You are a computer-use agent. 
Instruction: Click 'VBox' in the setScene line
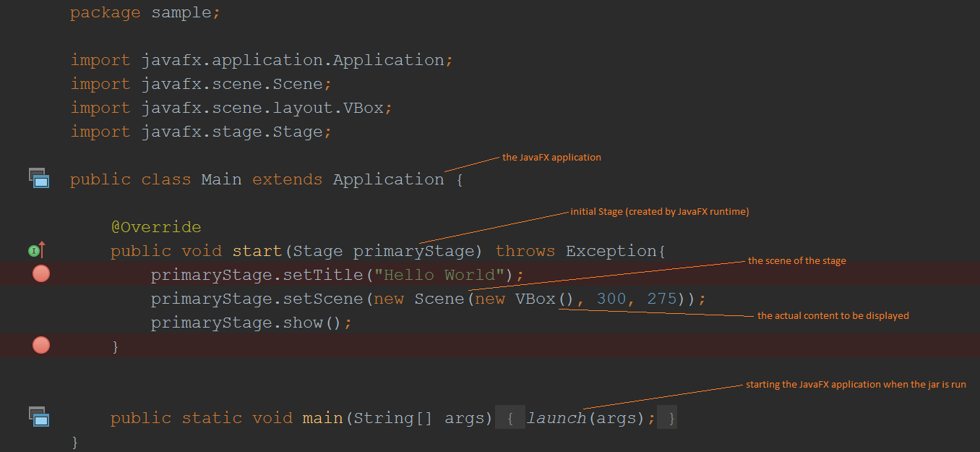pyautogui.click(x=535, y=299)
